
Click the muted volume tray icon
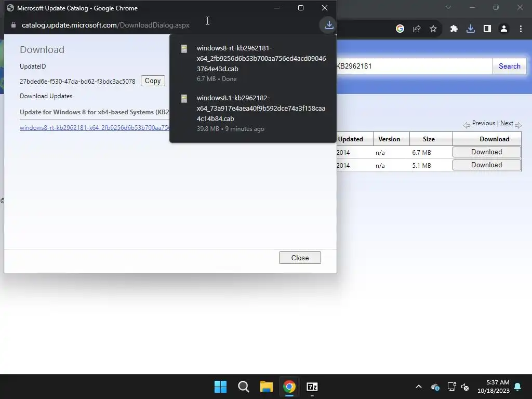pyautogui.click(x=465, y=387)
